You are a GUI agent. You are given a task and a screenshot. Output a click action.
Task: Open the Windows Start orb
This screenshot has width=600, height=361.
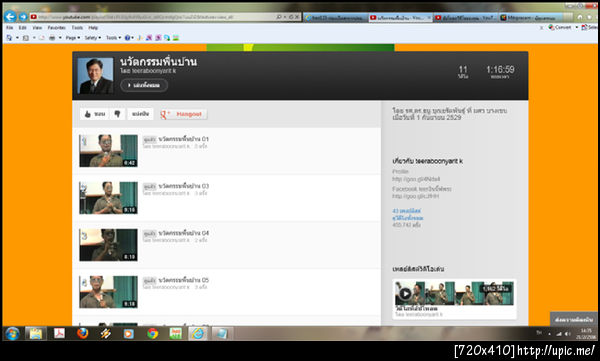click(12, 333)
